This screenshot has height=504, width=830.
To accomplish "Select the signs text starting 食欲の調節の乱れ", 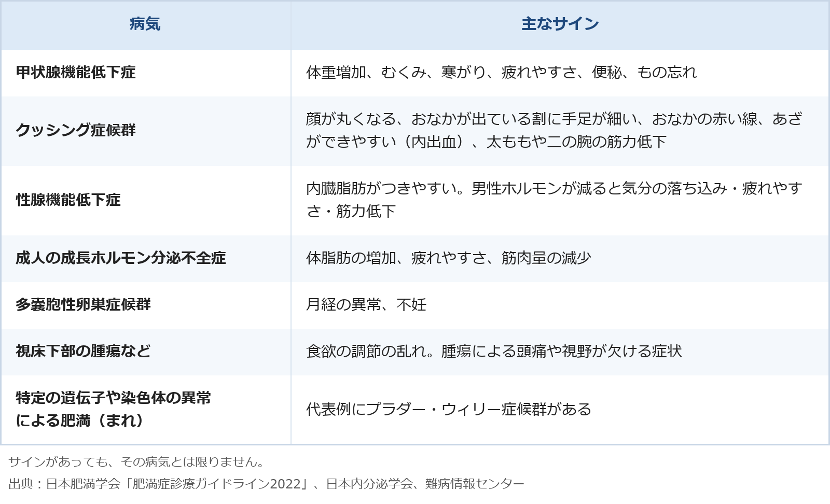I will point(494,352).
